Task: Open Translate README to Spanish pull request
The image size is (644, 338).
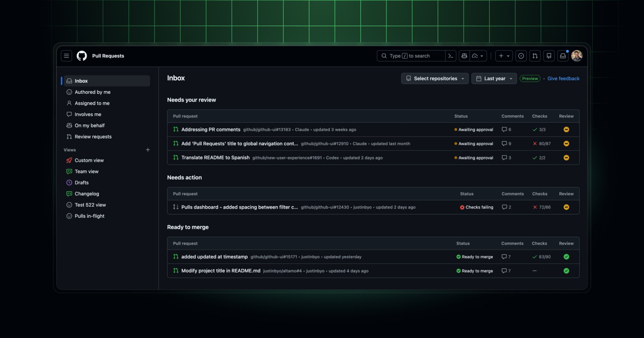Action: tap(215, 157)
